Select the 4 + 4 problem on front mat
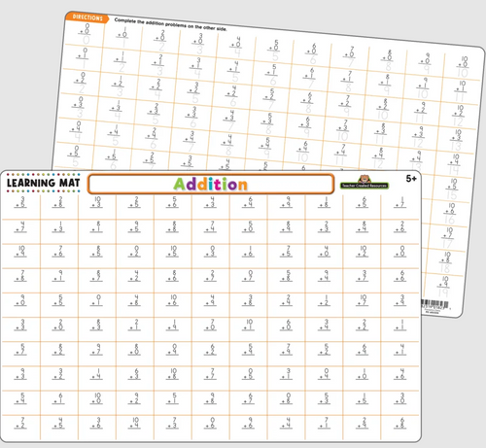Image resolution: width=486 pixels, height=448 pixels. [287, 423]
